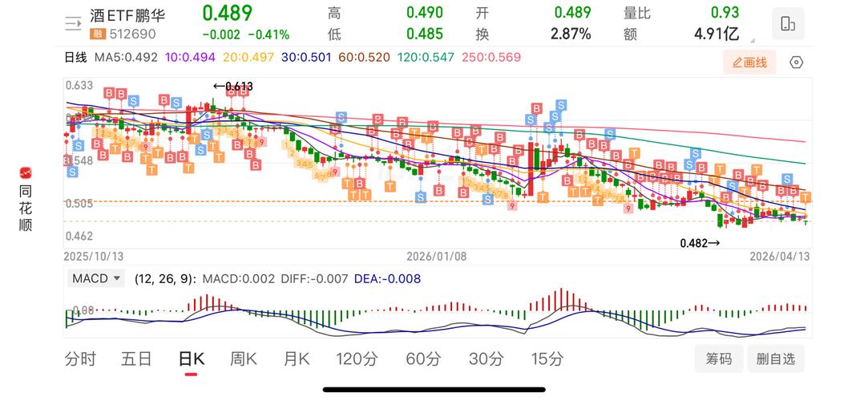The height and width of the screenshot is (401, 868).
Task: Click 删自选 to remove from watchlist
Action: [x=776, y=359]
